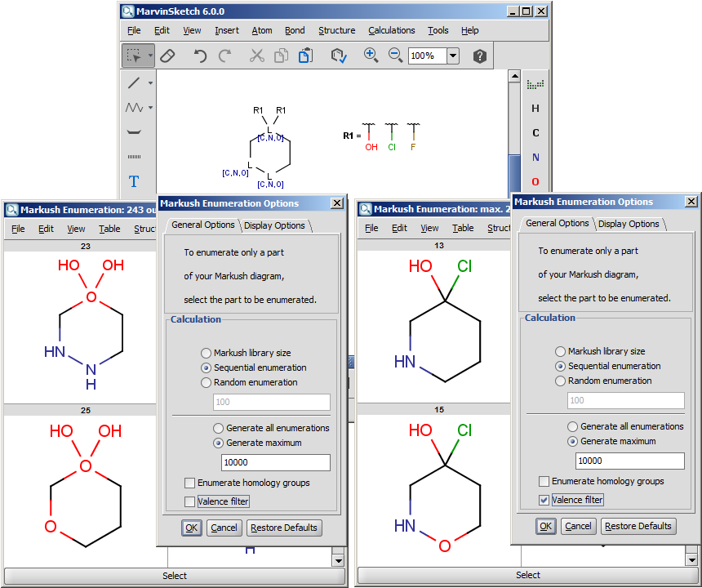Expand the single bond tool dropdown arrow
Image resolution: width=702 pixels, height=588 pixels.
point(150,83)
